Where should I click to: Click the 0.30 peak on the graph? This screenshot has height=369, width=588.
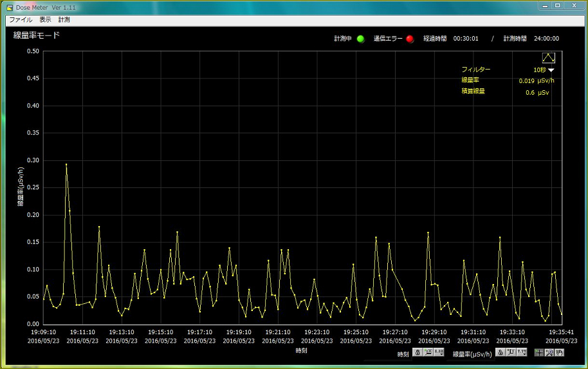(66, 165)
